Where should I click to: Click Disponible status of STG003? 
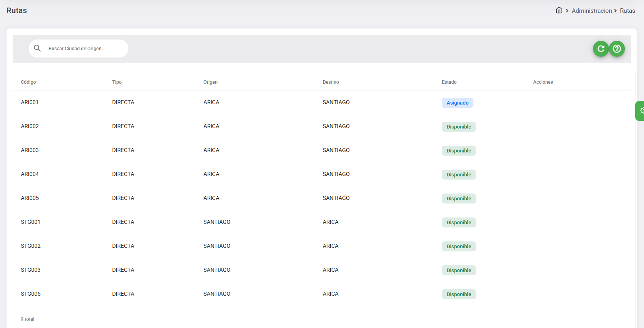[458, 271]
